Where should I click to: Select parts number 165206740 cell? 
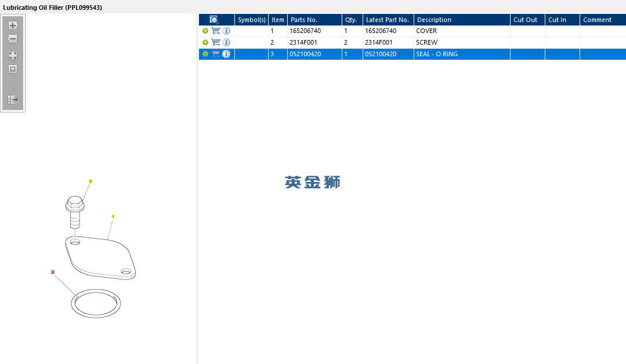point(314,31)
